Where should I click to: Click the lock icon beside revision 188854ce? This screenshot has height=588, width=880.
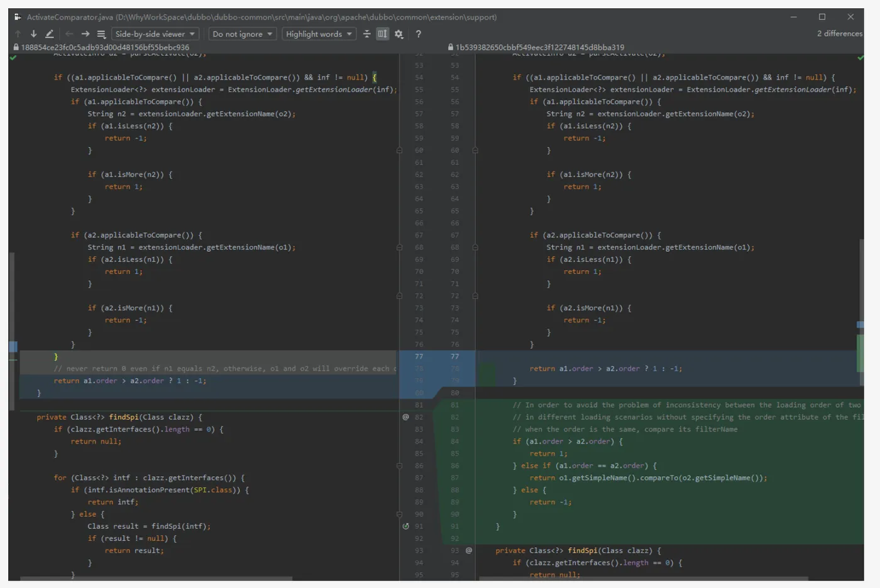point(16,47)
